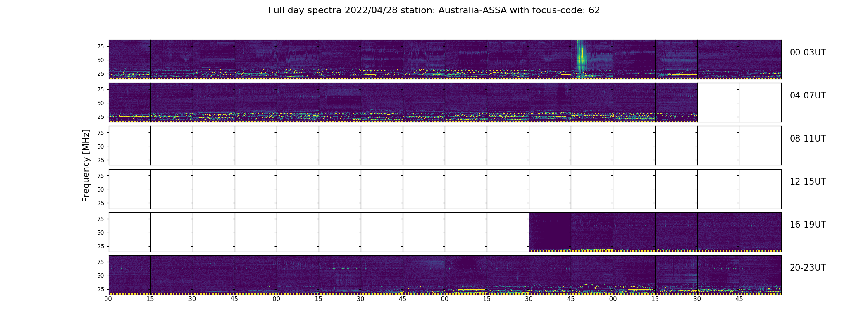Click the '08-11UT' row label
868x331 pixels.
(808, 139)
